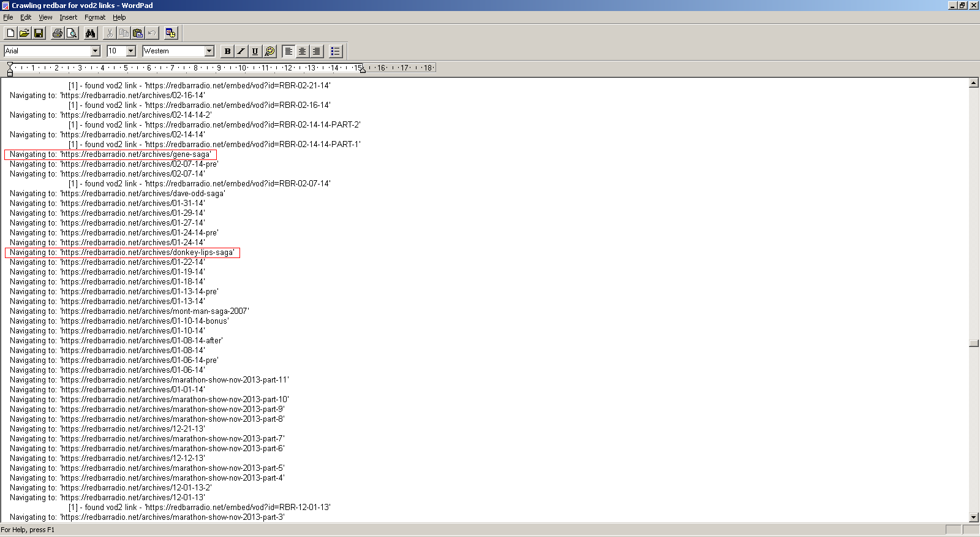980x537 pixels.
Task: Click the line navigating to archives/02-07-14-pre
Action: click(x=114, y=164)
